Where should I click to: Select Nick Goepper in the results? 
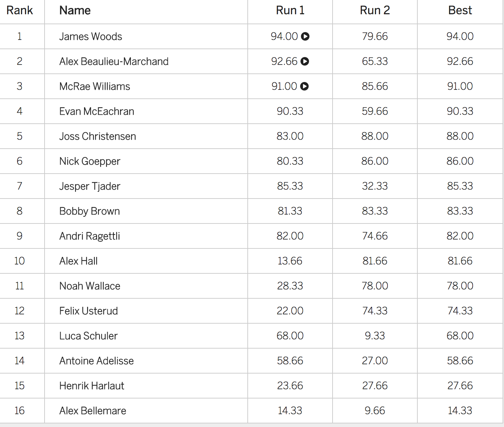[x=90, y=161]
